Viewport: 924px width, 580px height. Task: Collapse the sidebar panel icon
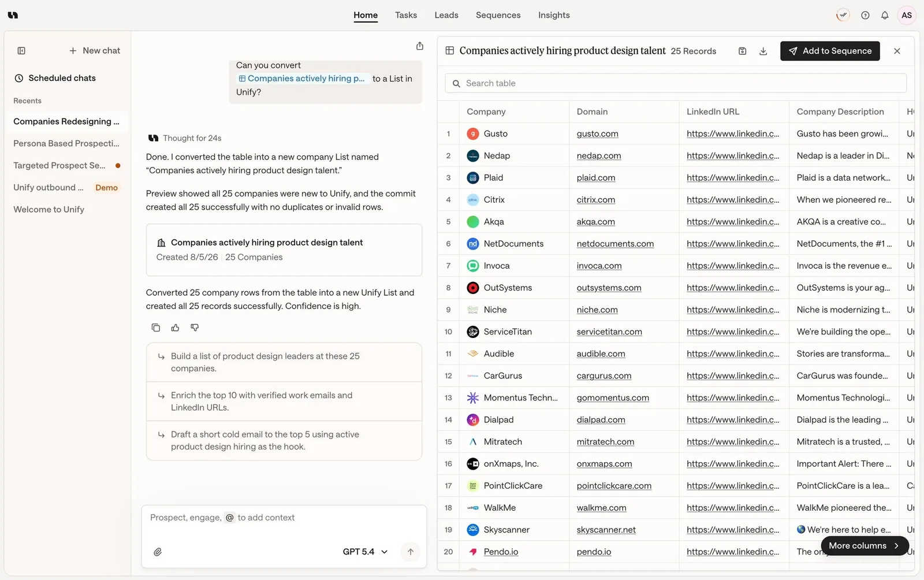(x=21, y=51)
